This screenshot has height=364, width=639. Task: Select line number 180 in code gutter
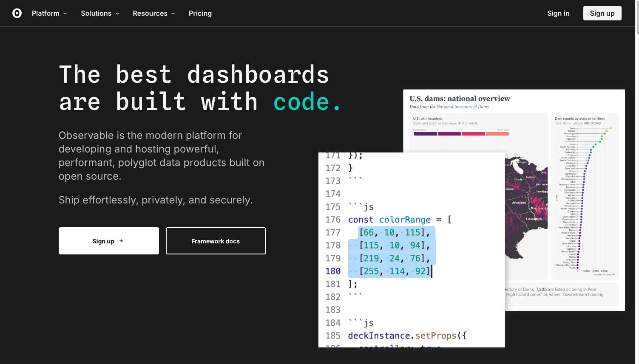[x=333, y=271]
